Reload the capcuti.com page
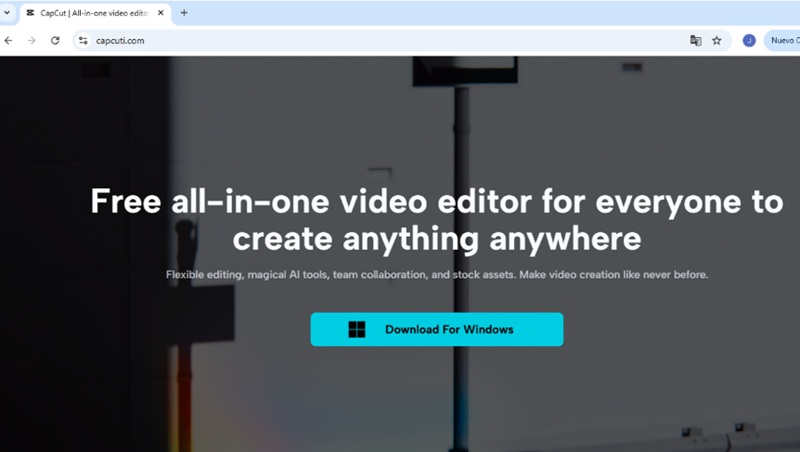The image size is (800, 452). click(x=55, y=40)
